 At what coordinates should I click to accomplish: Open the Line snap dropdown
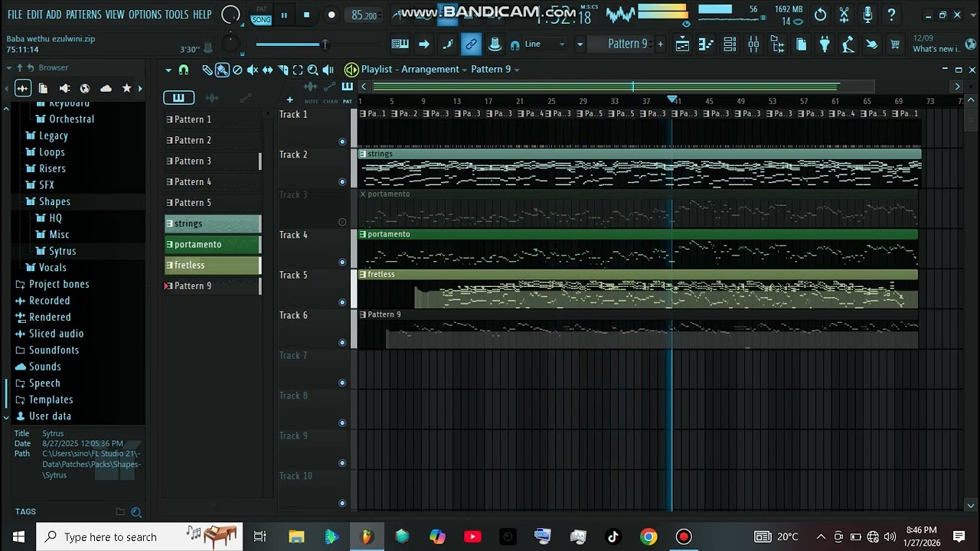coord(545,44)
